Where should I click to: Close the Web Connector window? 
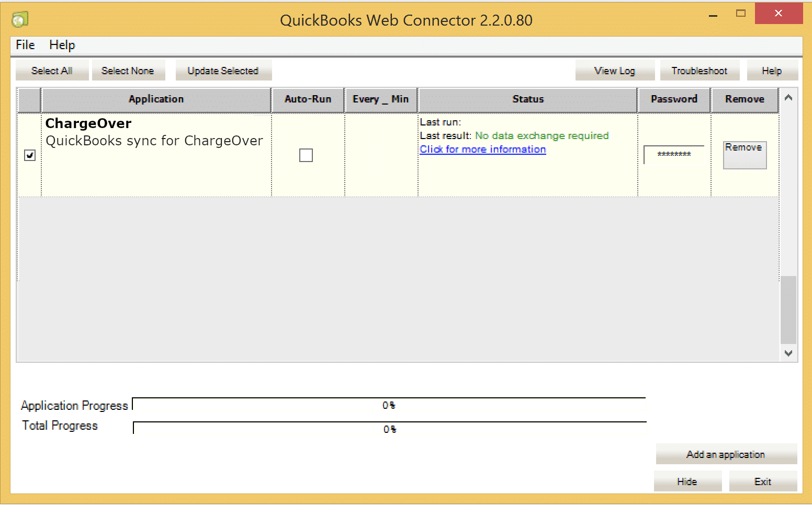point(779,14)
